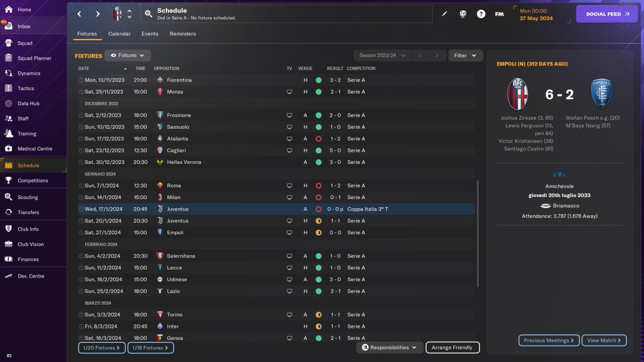Toggle reminder check for Monza fixture
This screenshot has width=644, height=362.
(81, 92)
